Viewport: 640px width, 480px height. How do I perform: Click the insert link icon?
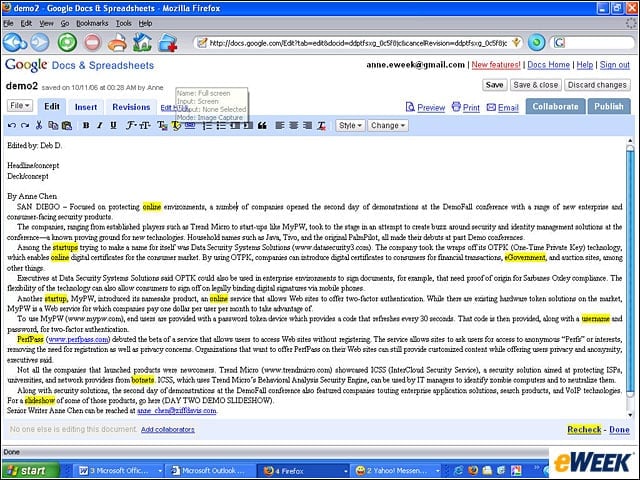190,126
